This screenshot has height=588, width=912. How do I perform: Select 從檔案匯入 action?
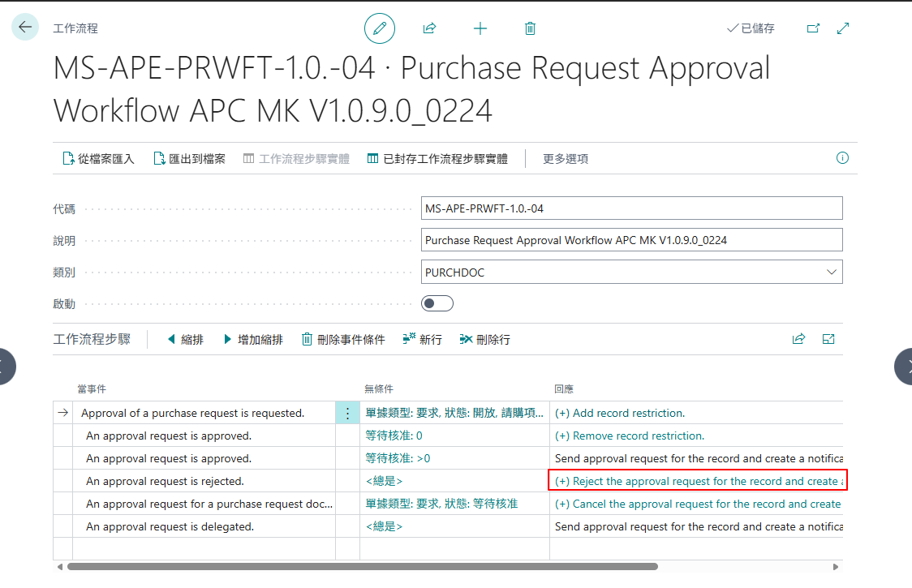click(x=98, y=159)
